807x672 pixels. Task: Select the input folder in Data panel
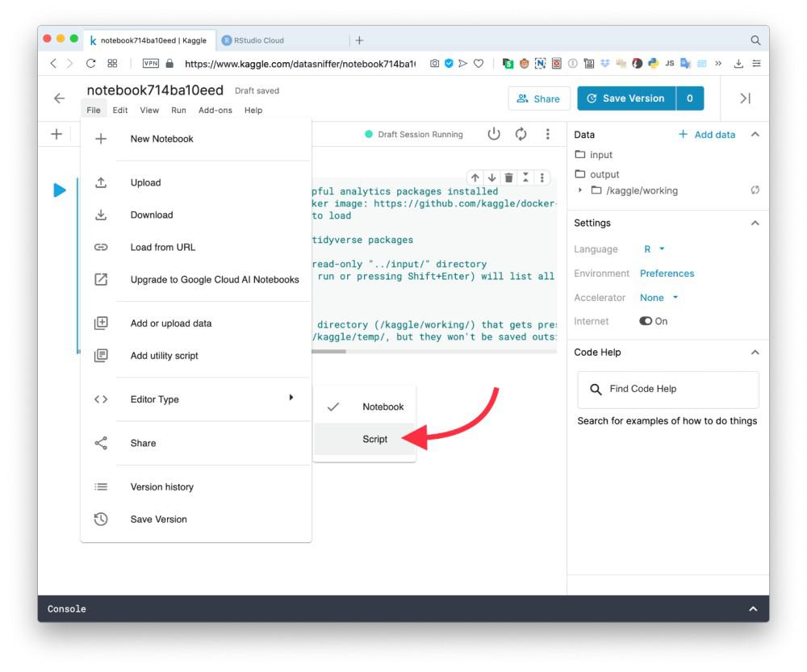pos(593,155)
